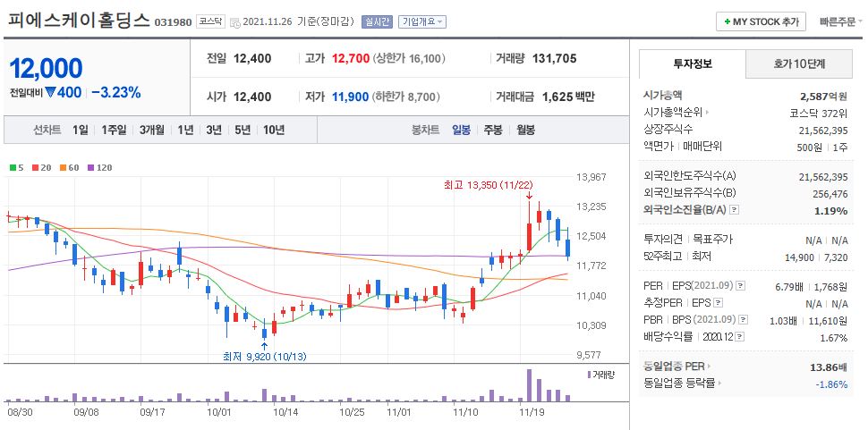The width and height of the screenshot is (868, 430).
Task: Click the stock name 피에스케이홀딩스
Action: tap(79, 20)
